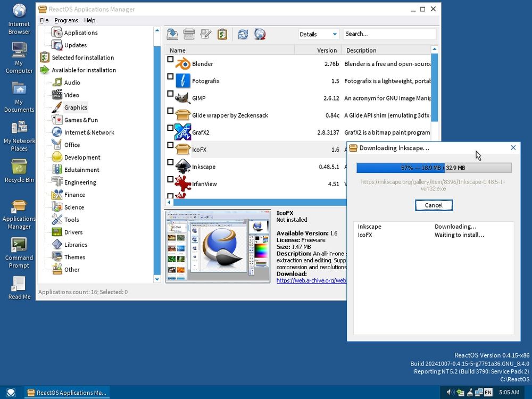Click the Install toolbar icon
This screenshot has height=399, width=532.
click(172, 34)
